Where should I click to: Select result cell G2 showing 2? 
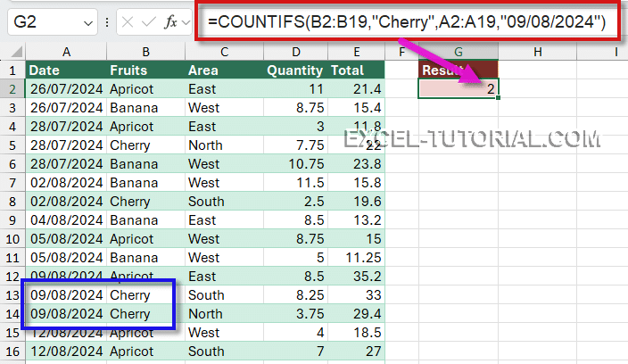click(459, 88)
